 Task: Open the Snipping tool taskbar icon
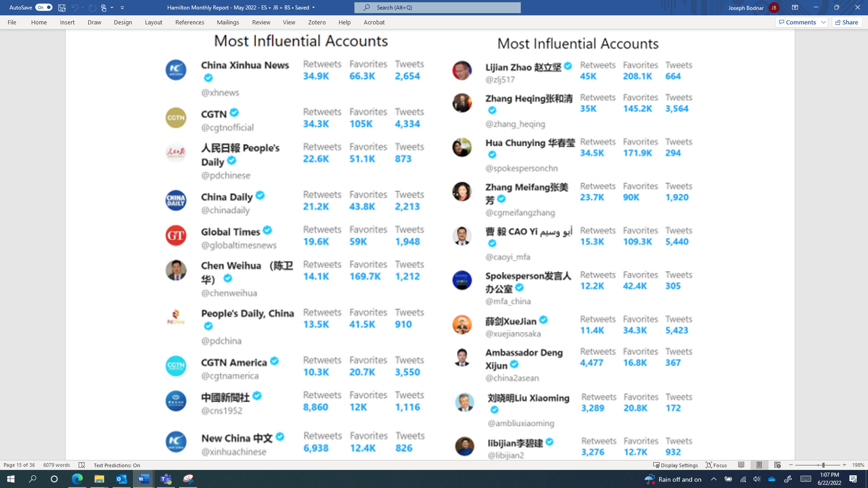(x=188, y=479)
